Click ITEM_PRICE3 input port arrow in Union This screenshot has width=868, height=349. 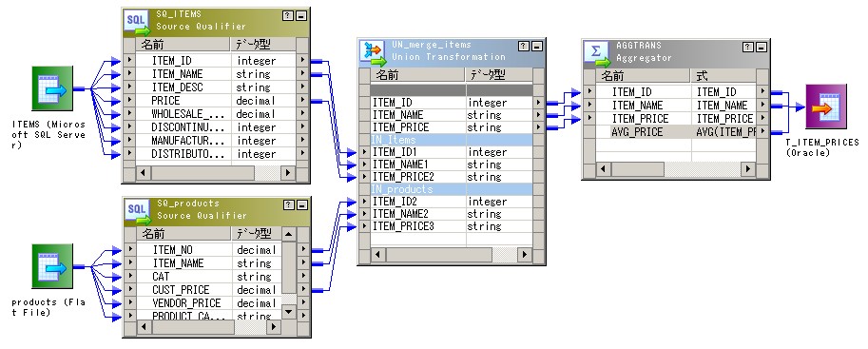point(364,226)
